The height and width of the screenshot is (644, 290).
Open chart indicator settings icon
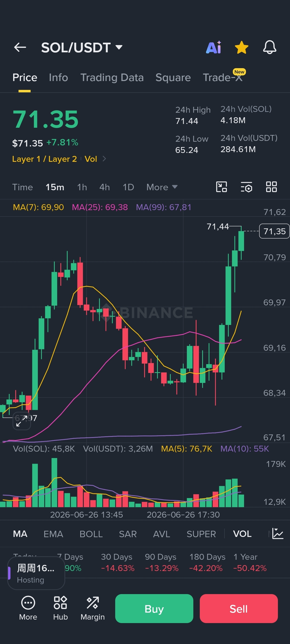click(x=246, y=187)
